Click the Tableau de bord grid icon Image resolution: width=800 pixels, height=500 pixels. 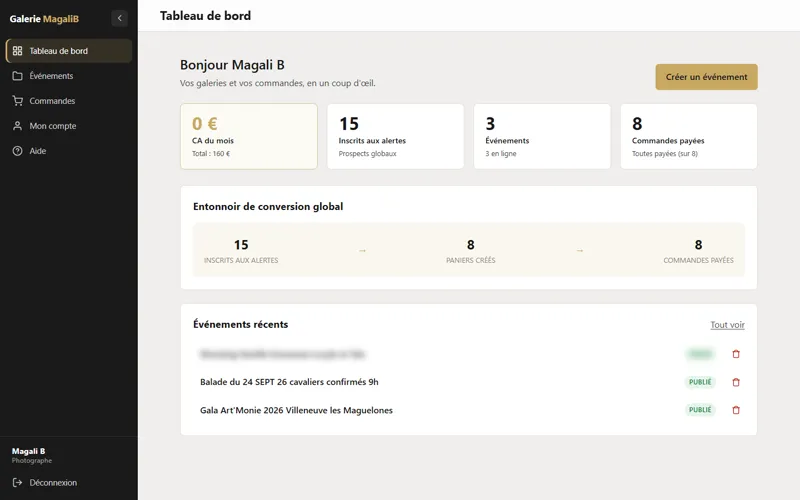pos(17,51)
